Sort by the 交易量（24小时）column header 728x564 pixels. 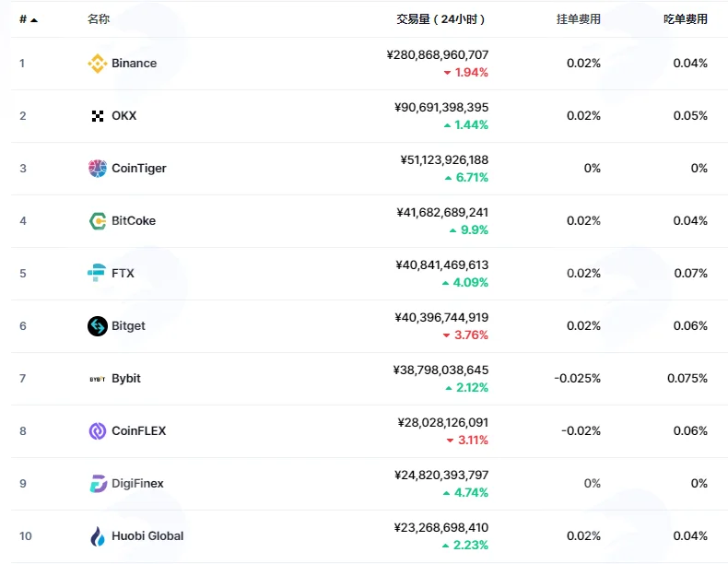click(440, 19)
